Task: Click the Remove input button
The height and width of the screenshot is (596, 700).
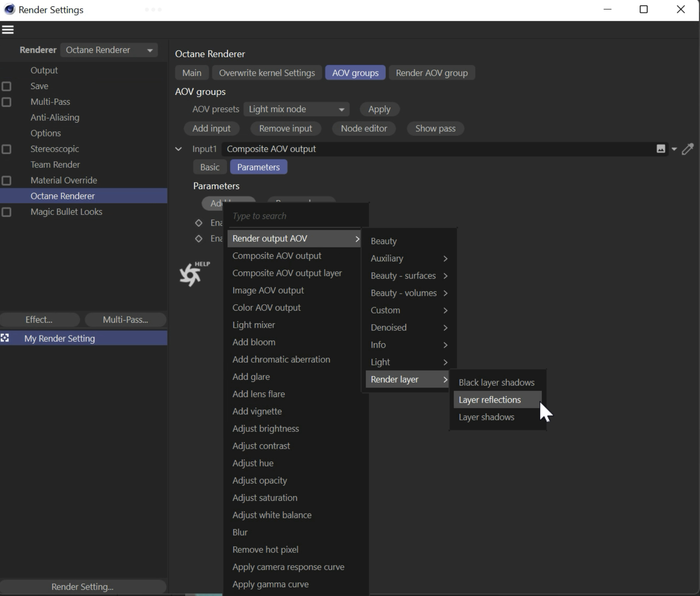Action: pos(285,128)
